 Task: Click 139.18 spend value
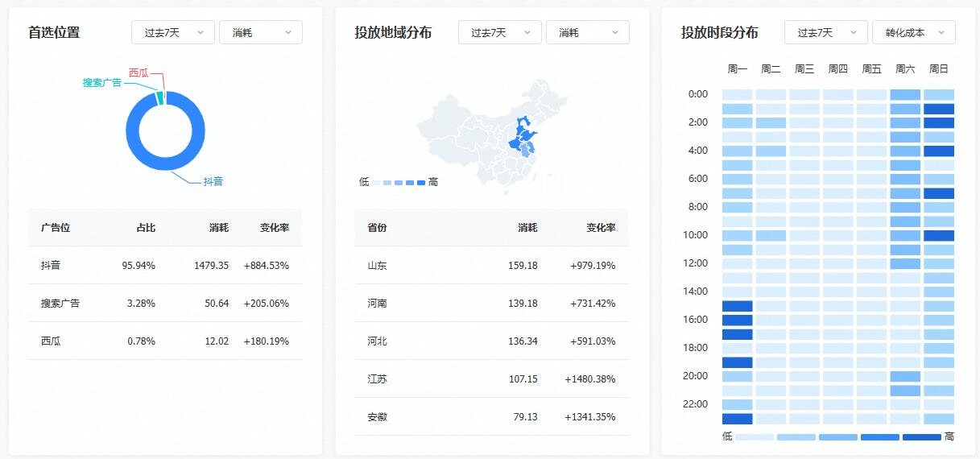tap(524, 303)
